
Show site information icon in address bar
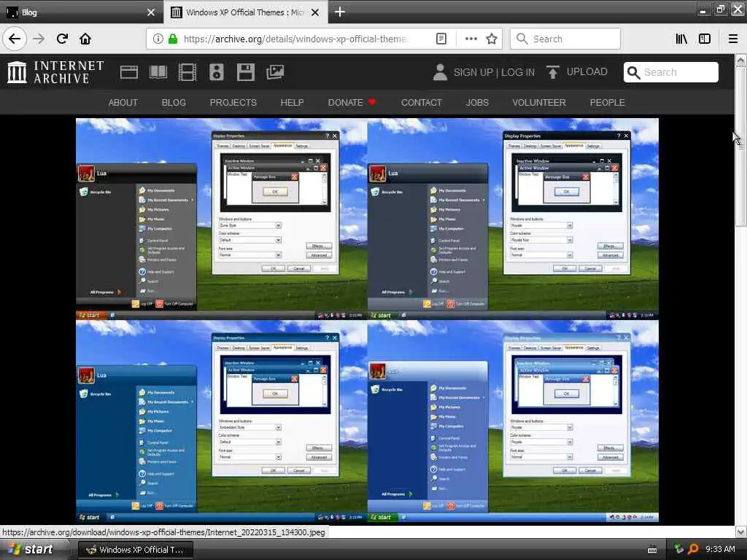[x=158, y=39]
